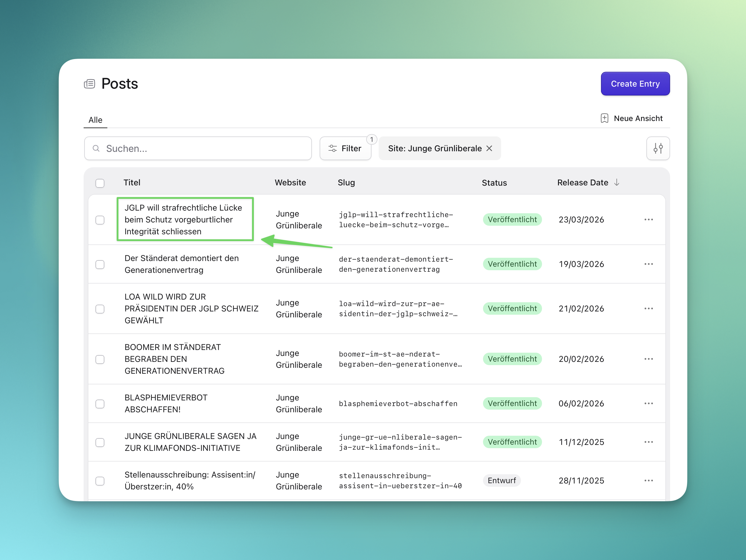
Task: Open the column settings sliders icon
Action: pos(658,148)
